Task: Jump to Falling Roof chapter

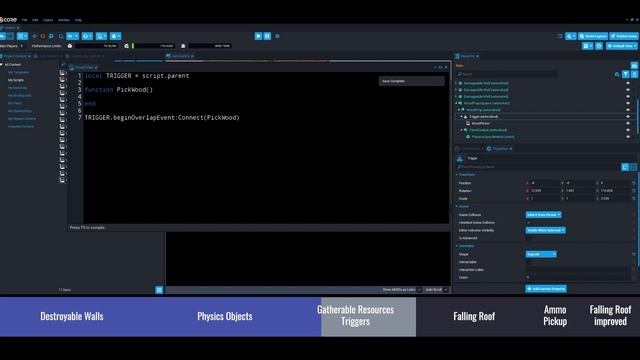Action: tap(474, 317)
